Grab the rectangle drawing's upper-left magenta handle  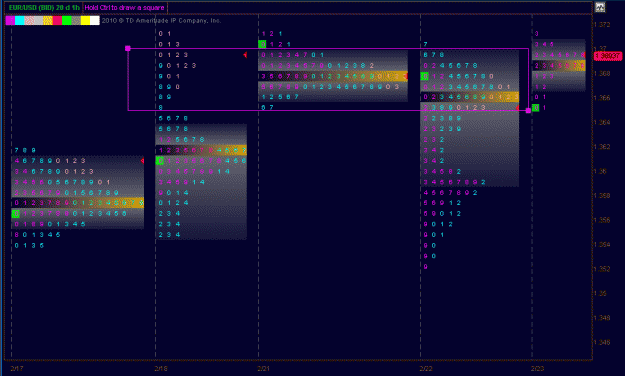click(x=128, y=48)
